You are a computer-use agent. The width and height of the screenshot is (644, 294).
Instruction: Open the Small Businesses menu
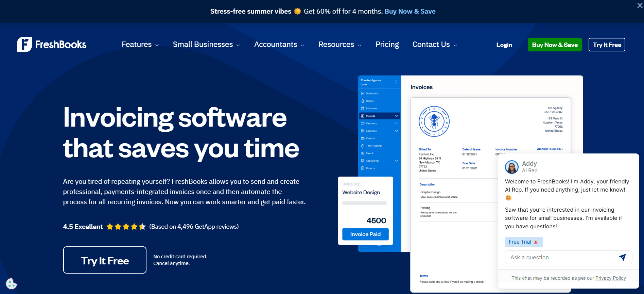tap(203, 45)
